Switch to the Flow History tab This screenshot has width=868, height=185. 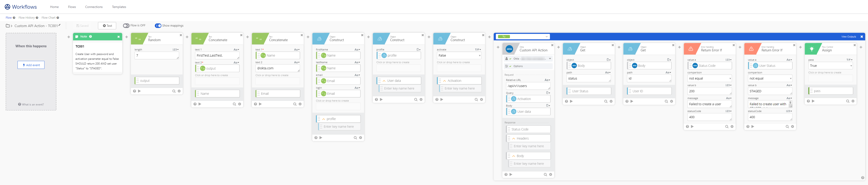click(26, 17)
